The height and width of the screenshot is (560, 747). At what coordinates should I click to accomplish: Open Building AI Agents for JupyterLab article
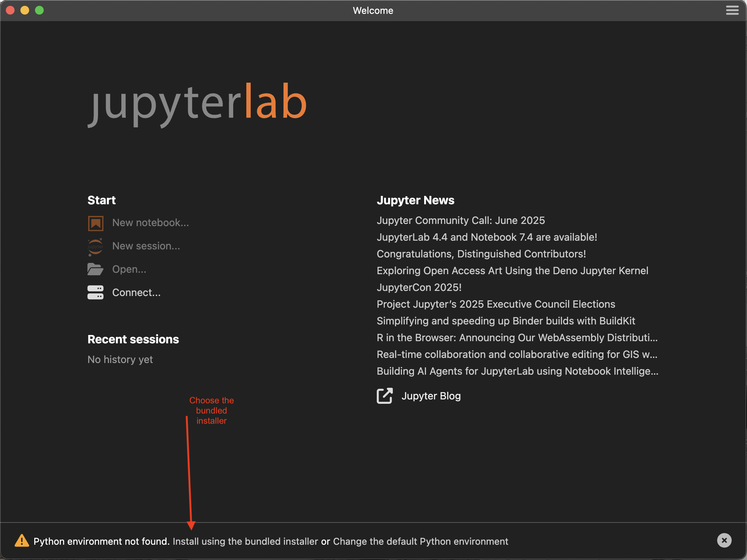[518, 371]
